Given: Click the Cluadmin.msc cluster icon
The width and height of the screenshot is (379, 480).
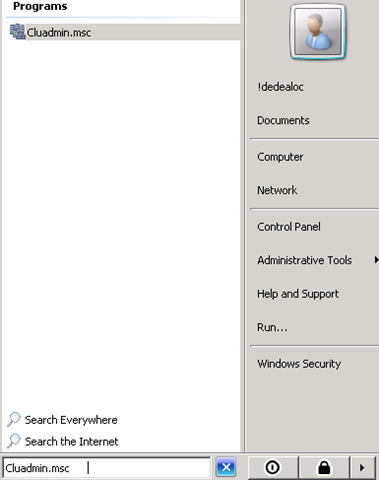Looking at the screenshot, I should click(x=17, y=32).
